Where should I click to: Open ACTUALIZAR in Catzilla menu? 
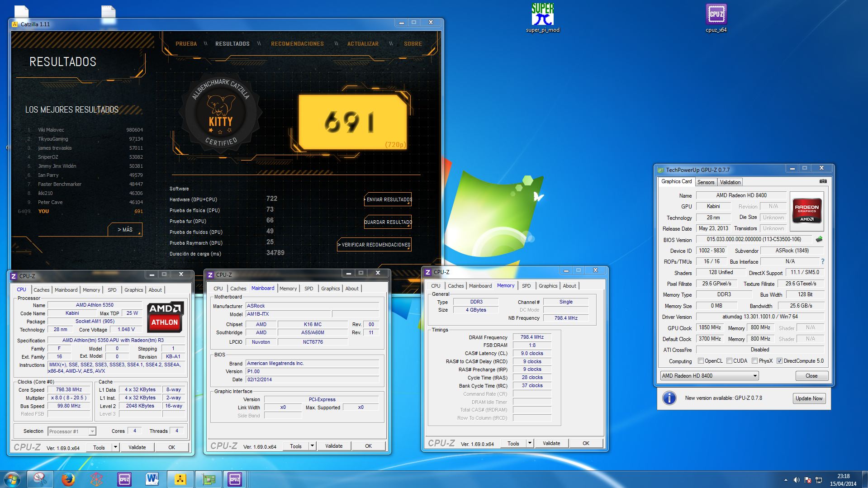(363, 44)
